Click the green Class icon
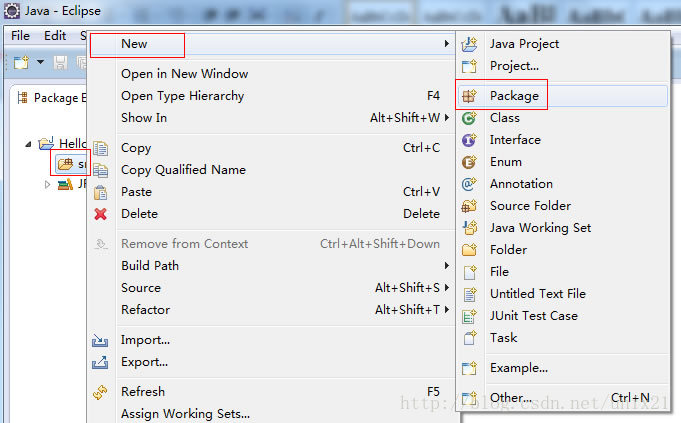Image resolution: width=681 pixels, height=423 pixels. coord(469,118)
